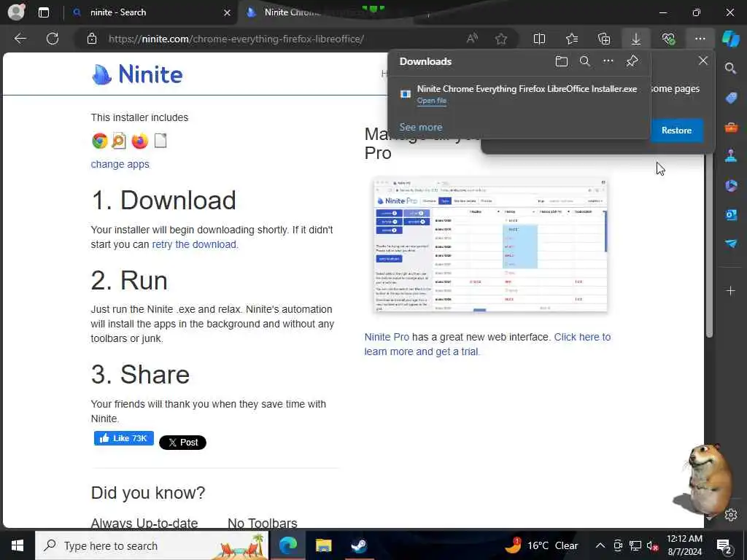Open Edge Settings and more menu
This screenshot has width=747, height=560.
point(700,39)
